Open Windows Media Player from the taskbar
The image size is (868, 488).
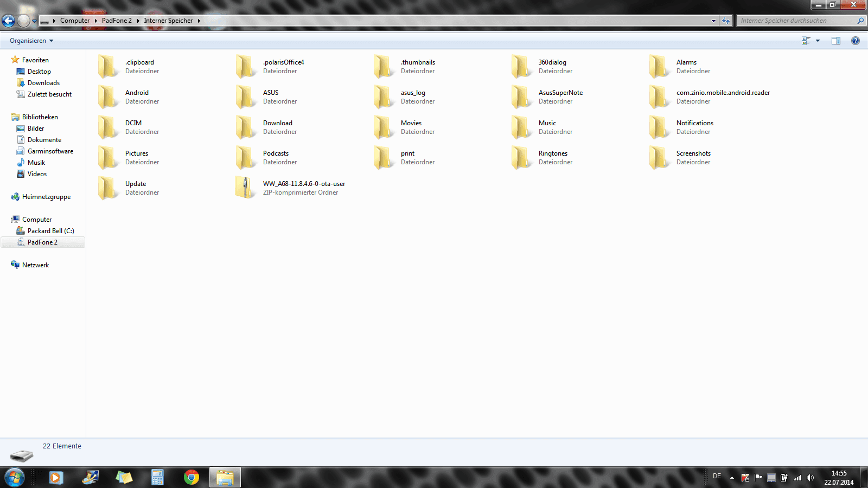tap(56, 477)
